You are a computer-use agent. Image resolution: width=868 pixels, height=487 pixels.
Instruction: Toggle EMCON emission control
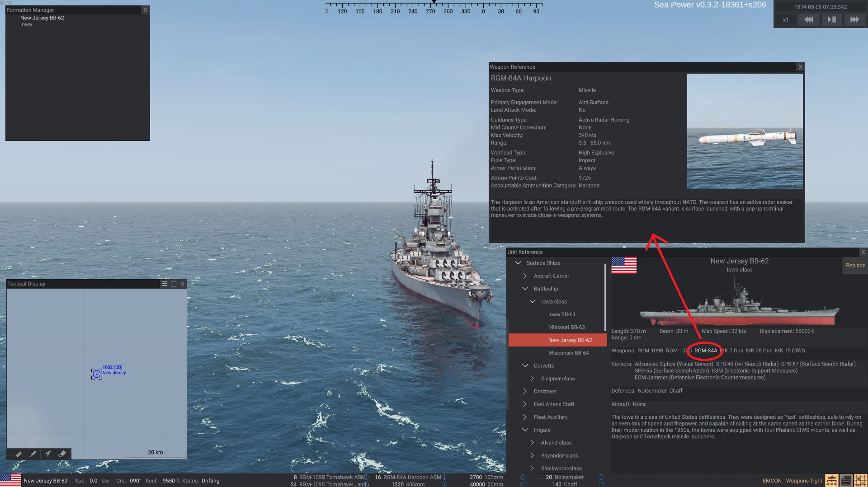click(772, 481)
